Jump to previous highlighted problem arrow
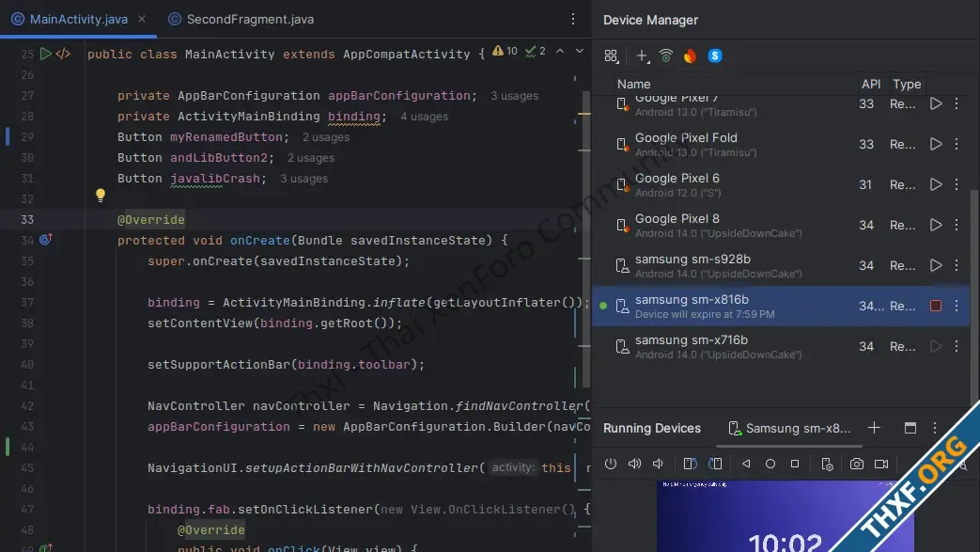 tap(560, 52)
